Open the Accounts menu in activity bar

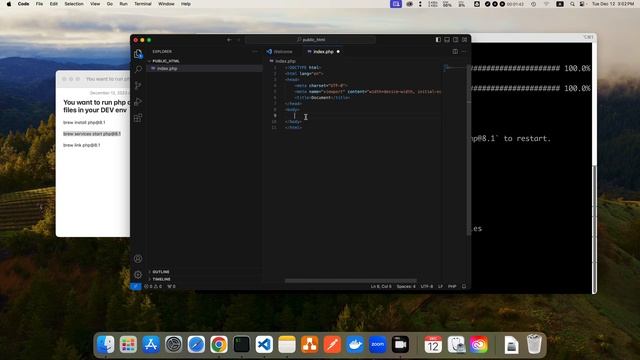138,258
